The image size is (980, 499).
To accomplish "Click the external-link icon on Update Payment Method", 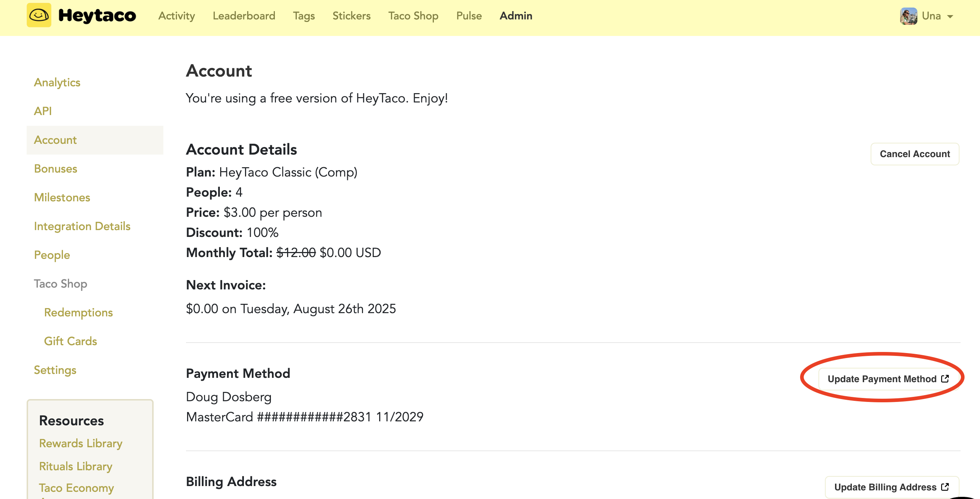I will coord(945,379).
